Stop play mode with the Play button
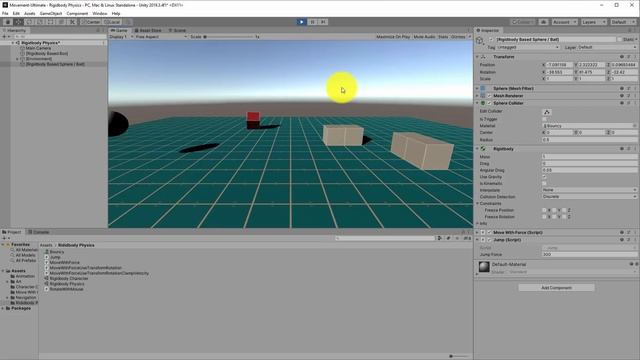The image size is (640, 360). pyautogui.click(x=301, y=22)
